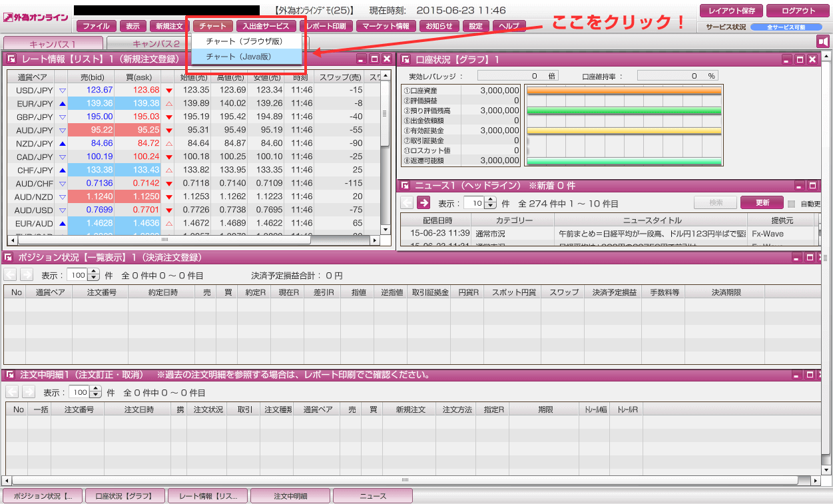Click ポジション状況 taskbar button
Screen dimensions: 833x504
click(x=43, y=496)
